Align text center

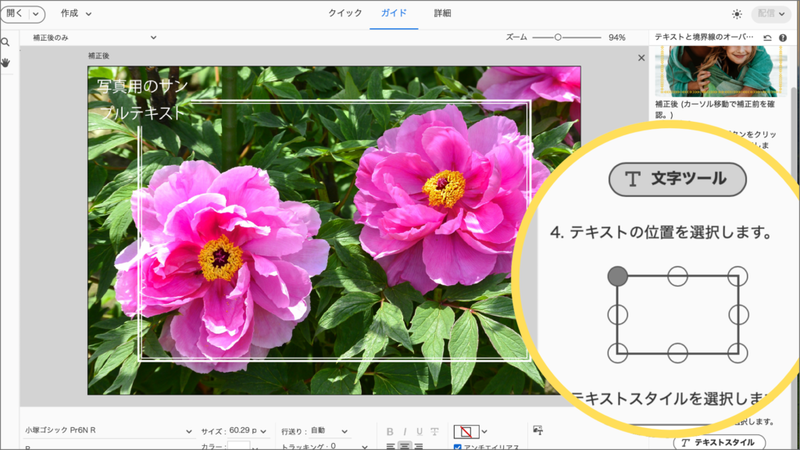click(x=405, y=446)
